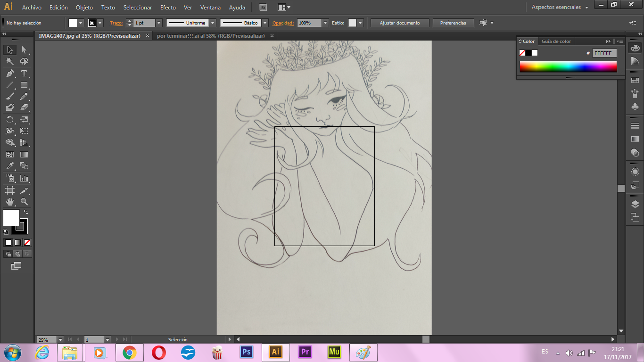This screenshot has height=362, width=644.
Task: Select the Line Segment tool
Action: [x=10, y=85]
